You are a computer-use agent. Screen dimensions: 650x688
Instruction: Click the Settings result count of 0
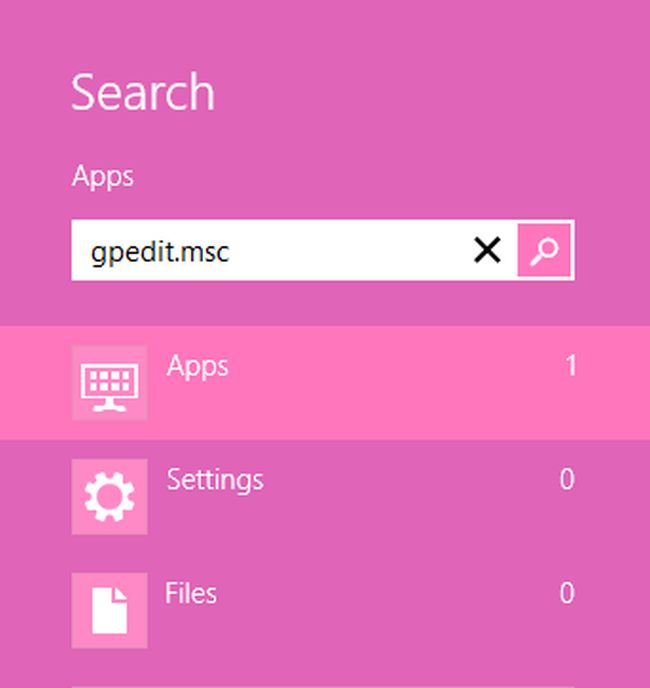tap(567, 479)
